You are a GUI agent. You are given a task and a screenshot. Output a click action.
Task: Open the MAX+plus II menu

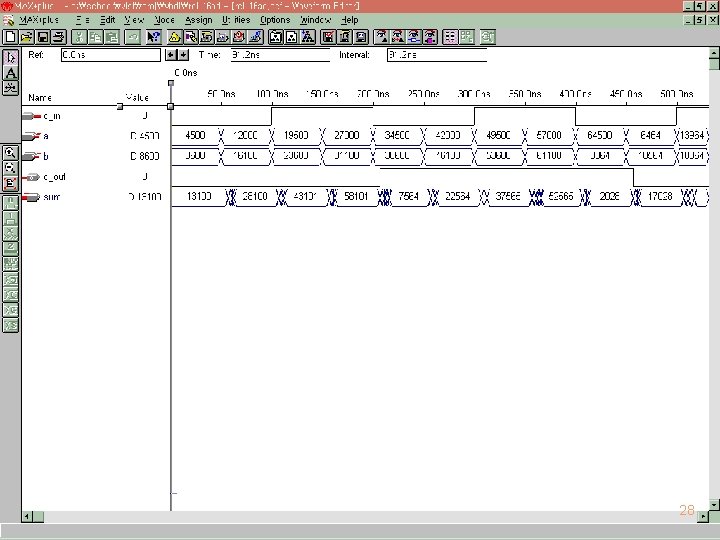(39, 20)
